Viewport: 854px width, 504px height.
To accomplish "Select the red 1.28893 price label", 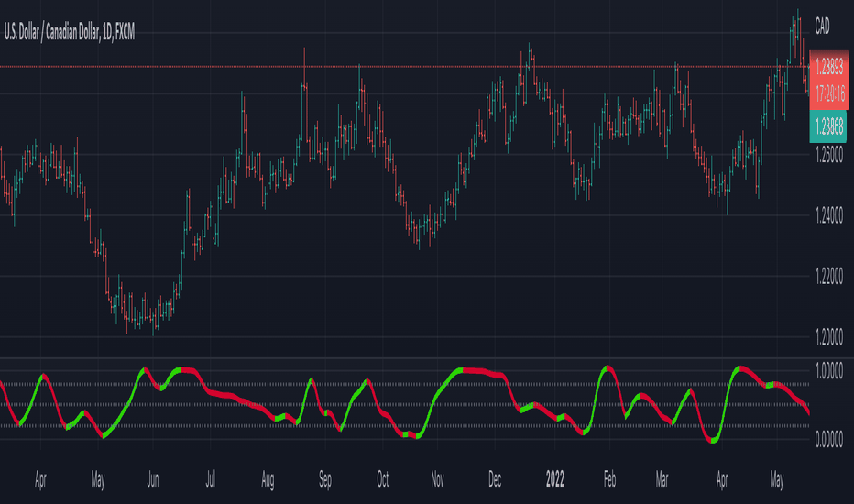I will [829, 67].
